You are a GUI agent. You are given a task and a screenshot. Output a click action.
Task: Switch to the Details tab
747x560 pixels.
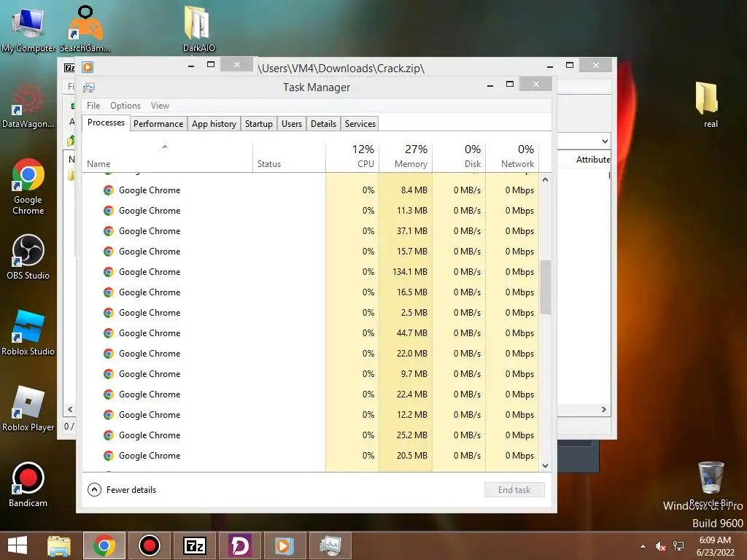[x=323, y=124]
